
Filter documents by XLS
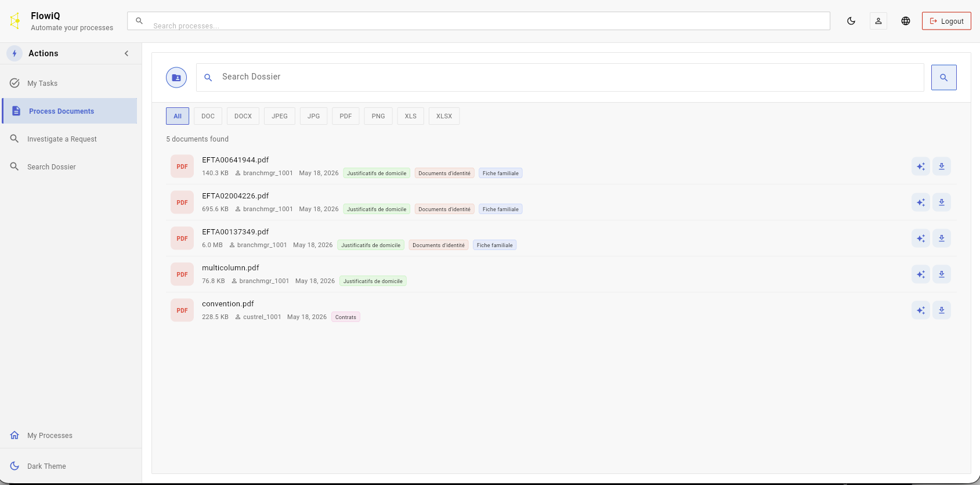(411, 116)
